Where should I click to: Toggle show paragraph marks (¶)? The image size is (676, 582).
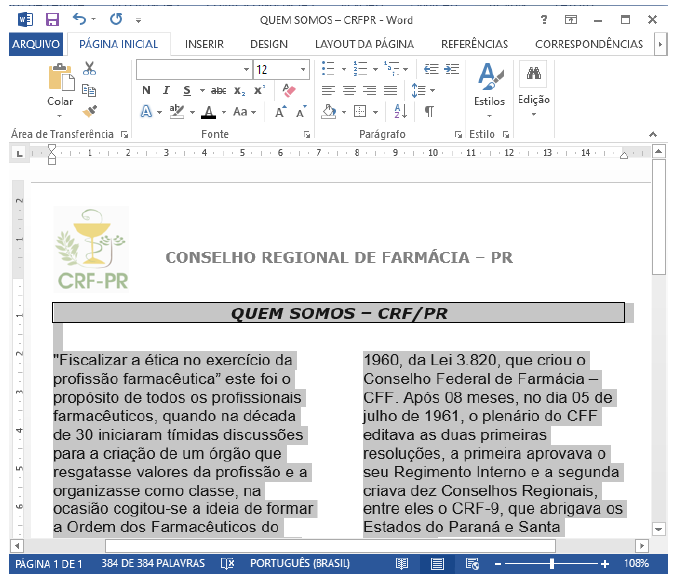429,112
